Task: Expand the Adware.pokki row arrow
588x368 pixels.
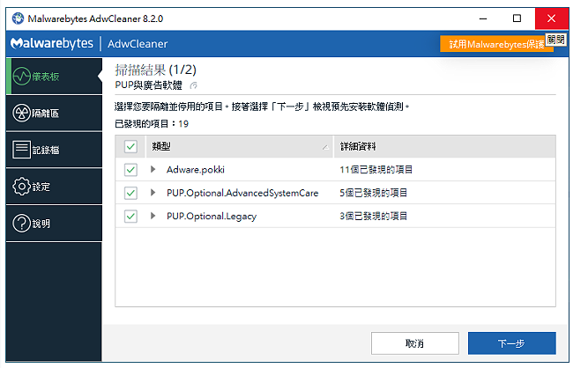Action: click(x=153, y=169)
